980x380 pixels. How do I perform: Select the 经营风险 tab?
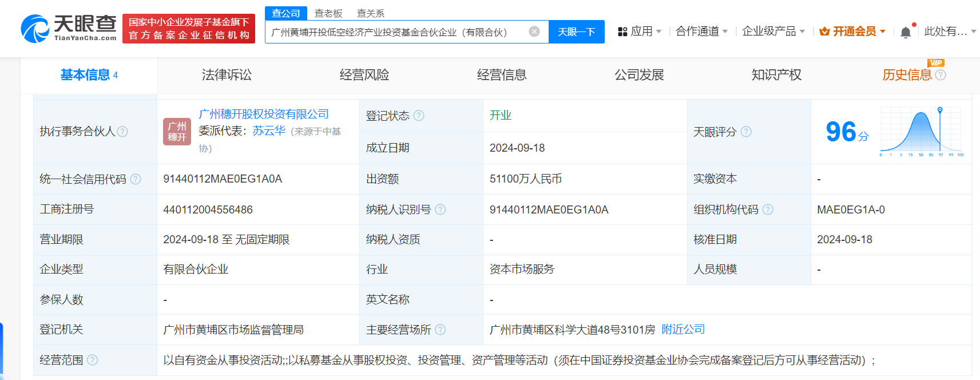pyautogui.click(x=364, y=75)
